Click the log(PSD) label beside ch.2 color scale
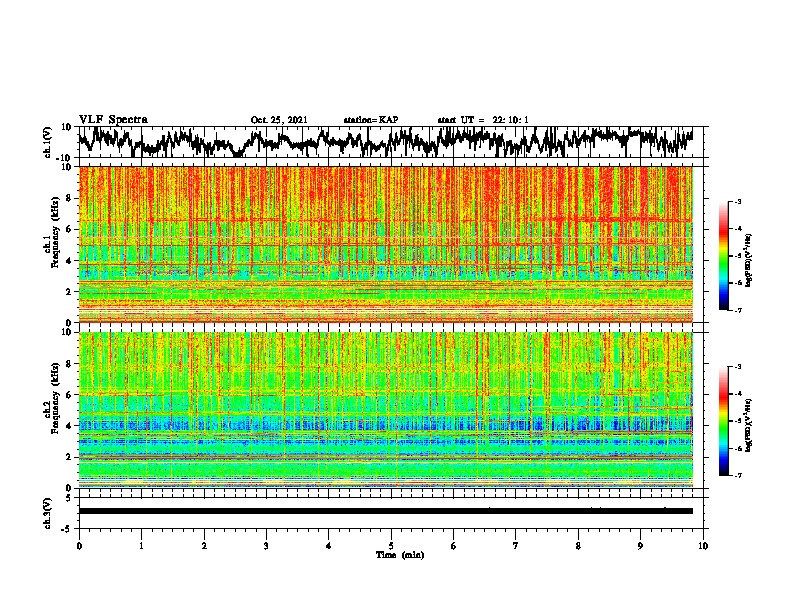 pos(749,426)
